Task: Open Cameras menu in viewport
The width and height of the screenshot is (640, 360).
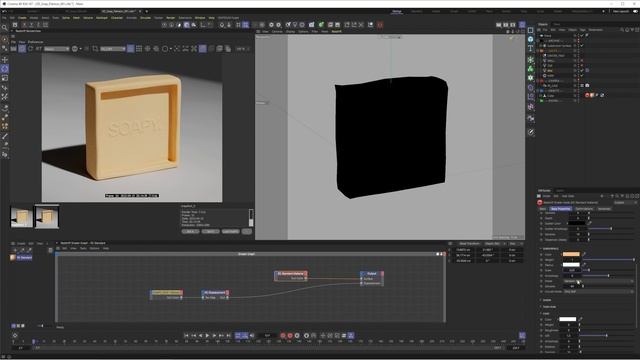Action: (277, 31)
